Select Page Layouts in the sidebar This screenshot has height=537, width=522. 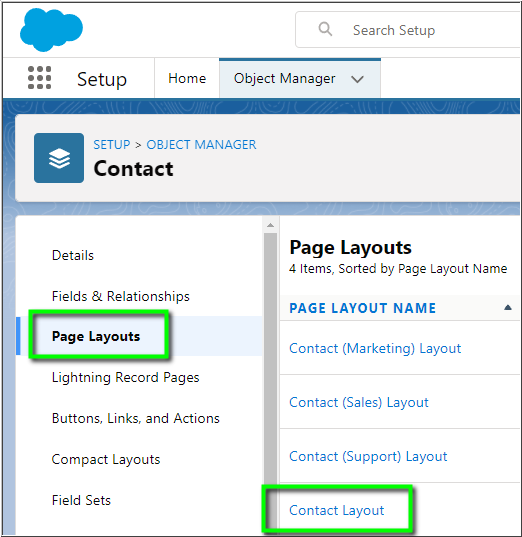[96, 336]
